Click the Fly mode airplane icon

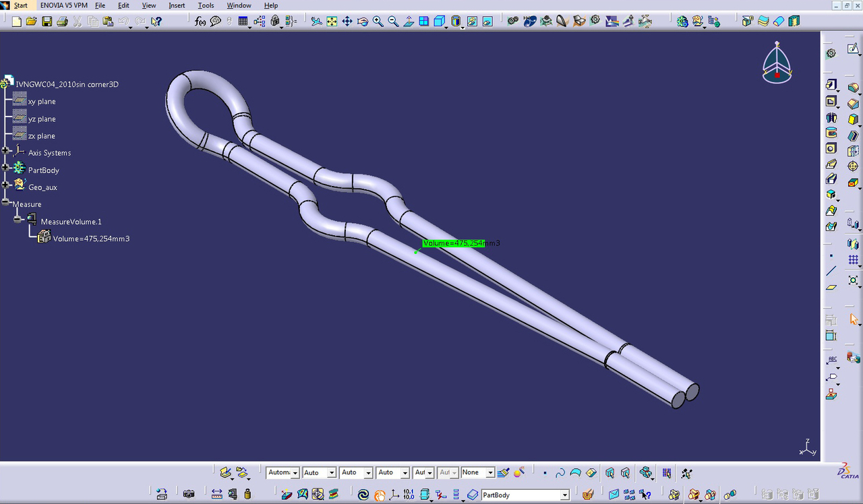coord(317,22)
